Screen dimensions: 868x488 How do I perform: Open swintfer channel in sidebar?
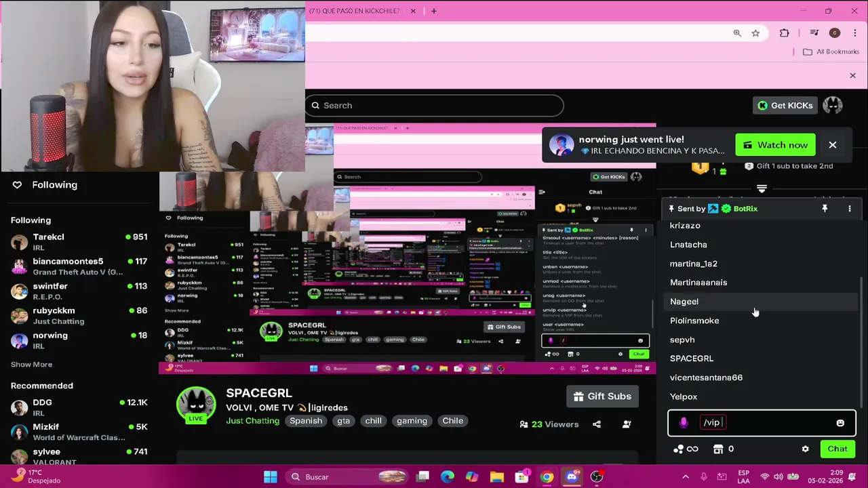pyautogui.click(x=79, y=291)
